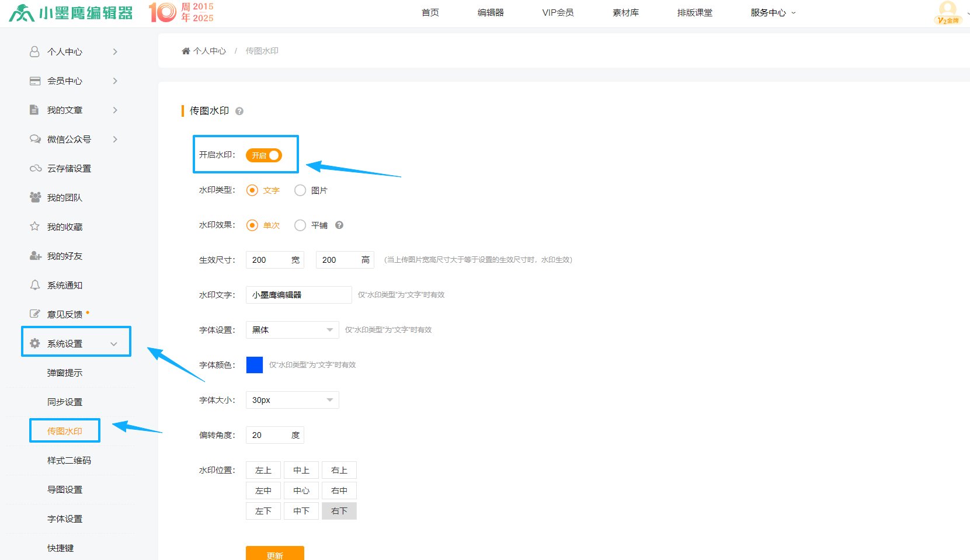The image size is (970, 560).
Task: Open the 编辑器 top menu item
Action: pyautogui.click(x=491, y=13)
